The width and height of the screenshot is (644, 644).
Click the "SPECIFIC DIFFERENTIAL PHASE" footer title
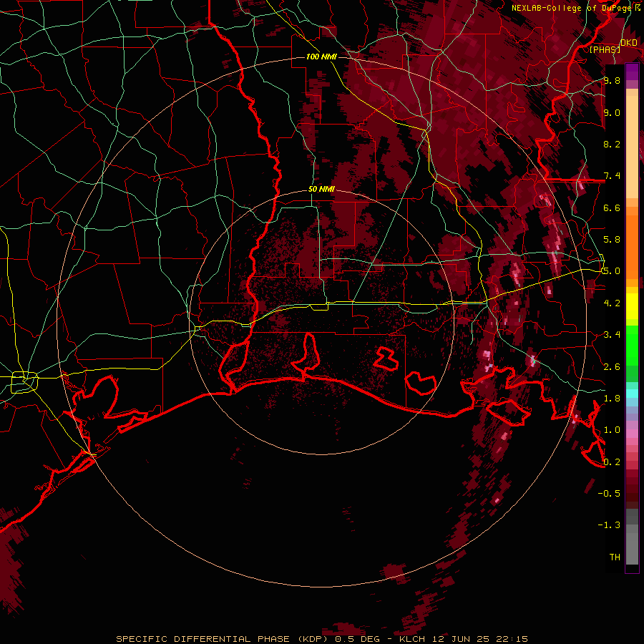[x=204, y=639]
